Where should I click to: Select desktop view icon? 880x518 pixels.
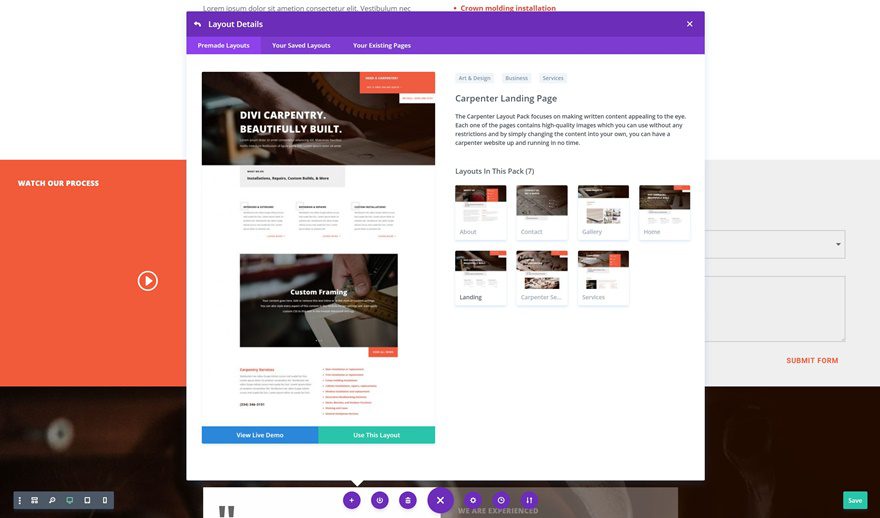[70, 500]
